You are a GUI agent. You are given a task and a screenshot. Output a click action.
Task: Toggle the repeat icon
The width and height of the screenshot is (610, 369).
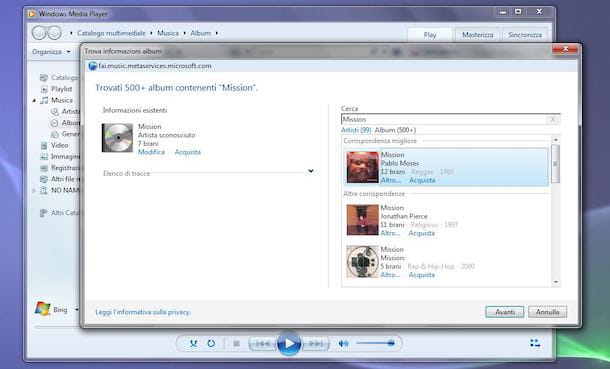coord(211,343)
